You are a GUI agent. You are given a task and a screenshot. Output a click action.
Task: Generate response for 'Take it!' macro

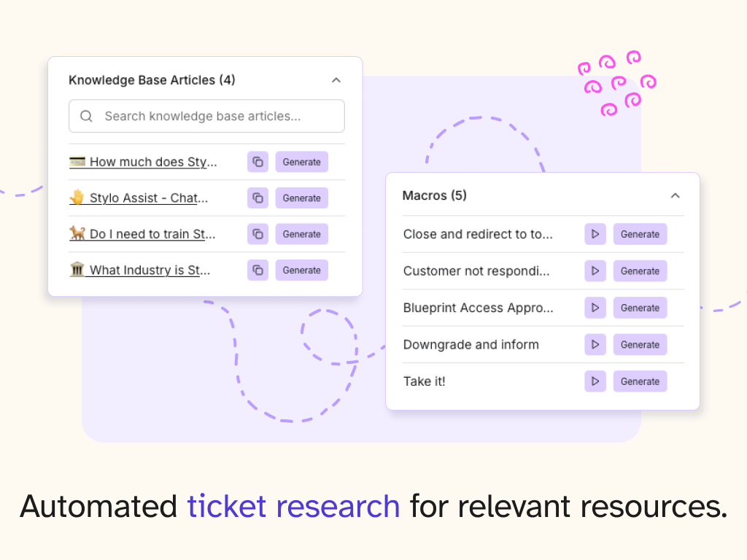click(640, 381)
